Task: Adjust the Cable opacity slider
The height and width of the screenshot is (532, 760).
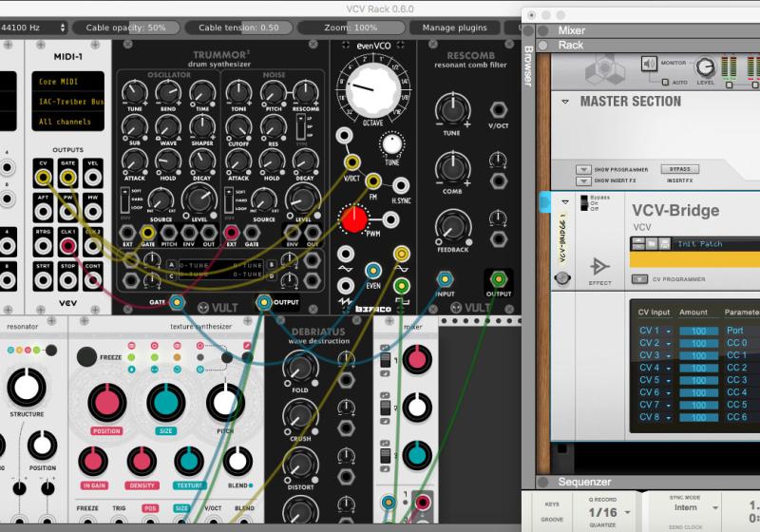Action: click(x=126, y=28)
